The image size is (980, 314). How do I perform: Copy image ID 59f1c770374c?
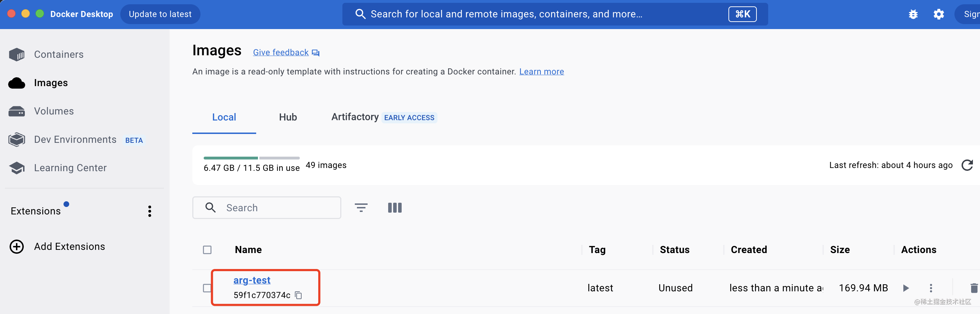coord(299,295)
